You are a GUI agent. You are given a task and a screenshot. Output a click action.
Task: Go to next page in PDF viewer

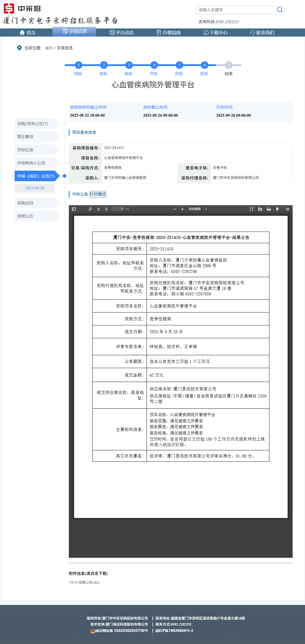click(106, 209)
